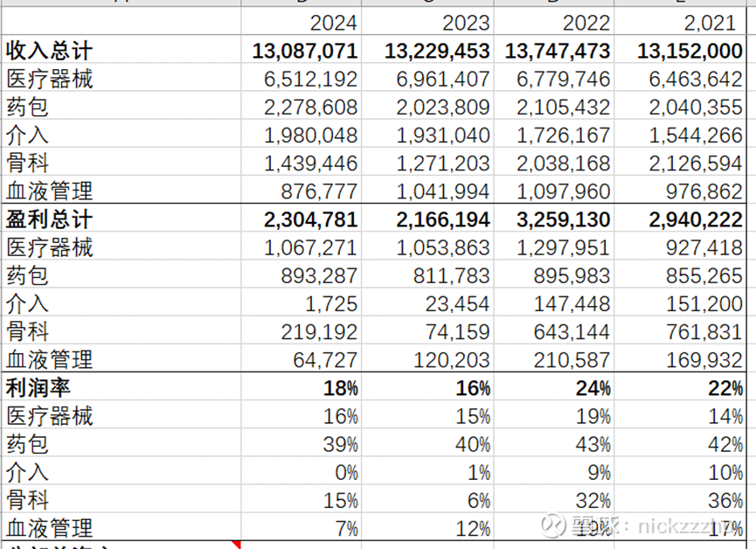Select the 药包 margin cell 39%

point(302,444)
